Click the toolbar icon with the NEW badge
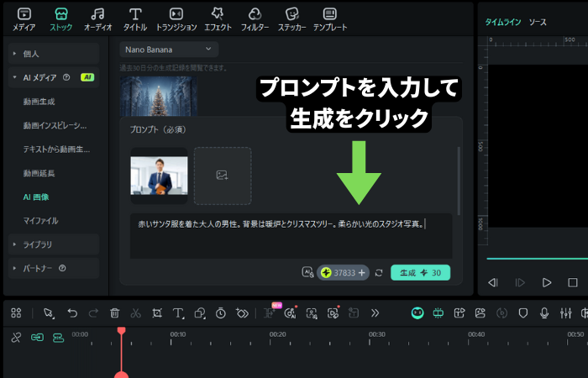This screenshot has width=588, height=378. click(270, 312)
